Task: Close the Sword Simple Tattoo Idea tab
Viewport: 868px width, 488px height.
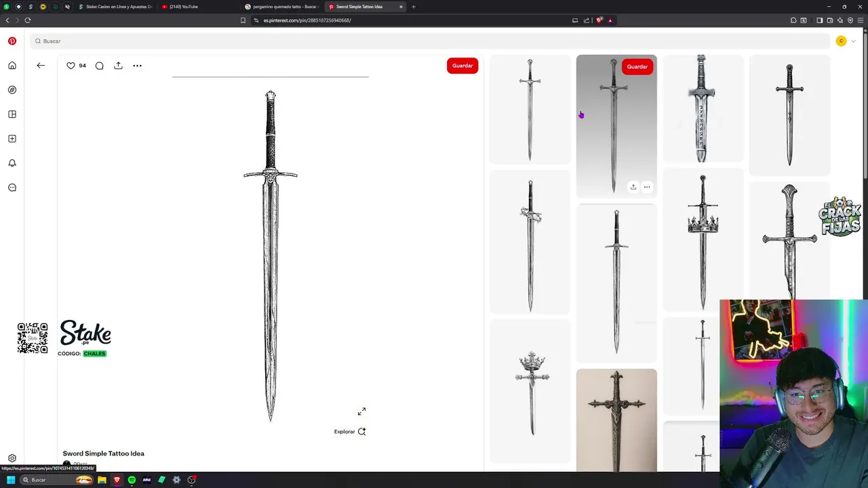Action: coord(401,7)
